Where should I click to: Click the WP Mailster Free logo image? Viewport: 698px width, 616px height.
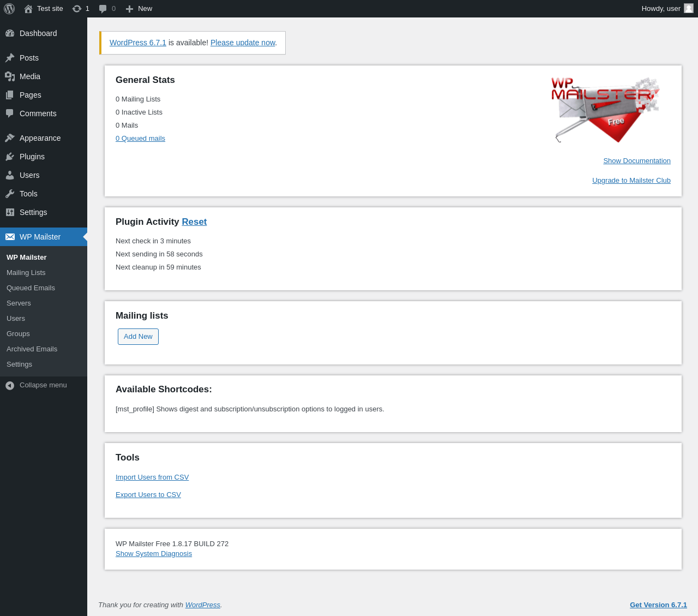point(605,110)
